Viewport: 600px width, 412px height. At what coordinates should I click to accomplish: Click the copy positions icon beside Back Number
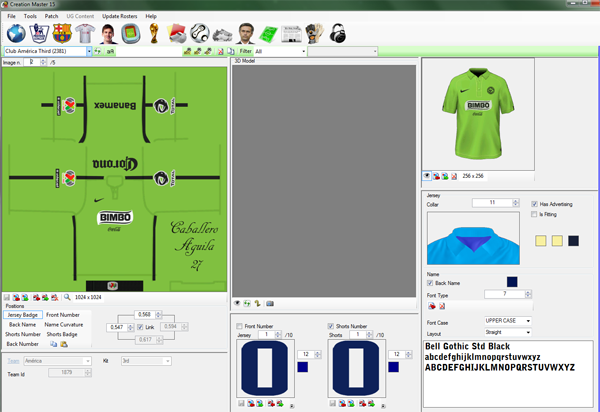pos(54,344)
